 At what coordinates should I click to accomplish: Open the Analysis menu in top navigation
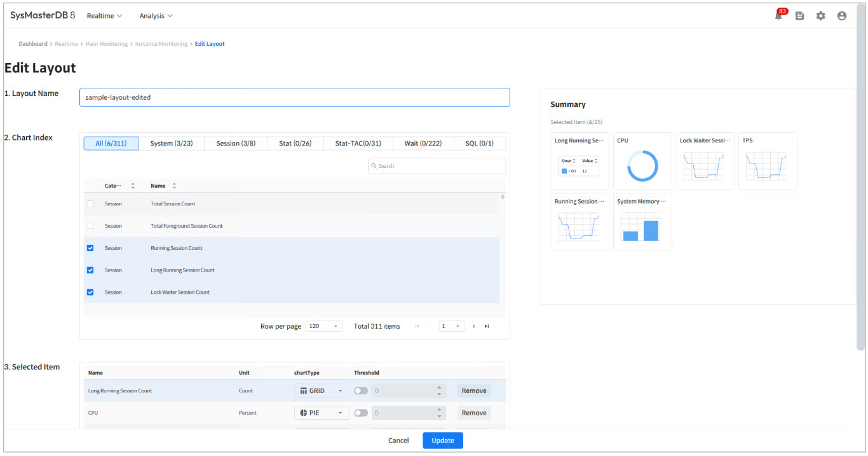pyautogui.click(x=156, y=16)
